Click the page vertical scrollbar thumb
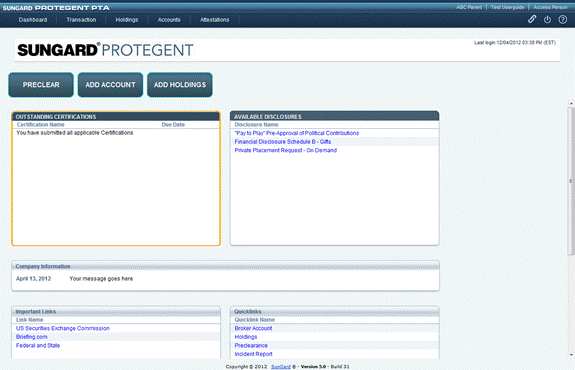575x370 pixels. [571, 181]
